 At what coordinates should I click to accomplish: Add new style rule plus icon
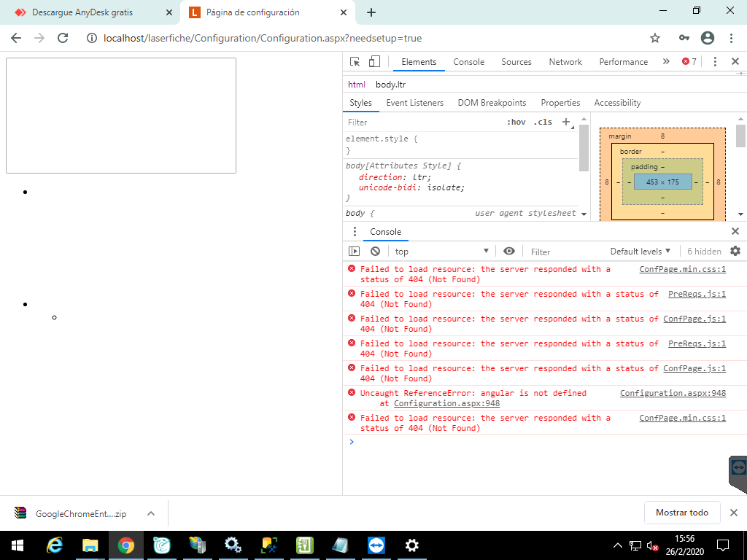coord(565,122)
